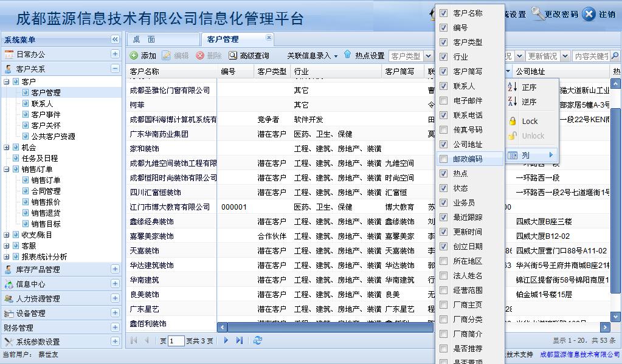Screen dimensions: 622x364
Task: Click the 成都蓝源信息技术有限公司 footer link
Action: (x=579, y=354)
